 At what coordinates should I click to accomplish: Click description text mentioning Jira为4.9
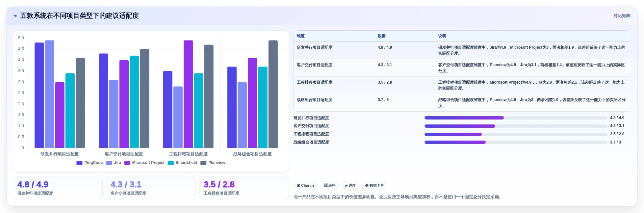coord(532,50)
